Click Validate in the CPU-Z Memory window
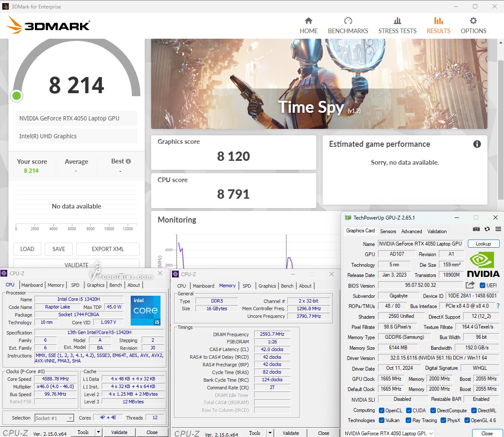Viewport: 504px width, 437px height. pyautogui.click(x=291, y=433)
